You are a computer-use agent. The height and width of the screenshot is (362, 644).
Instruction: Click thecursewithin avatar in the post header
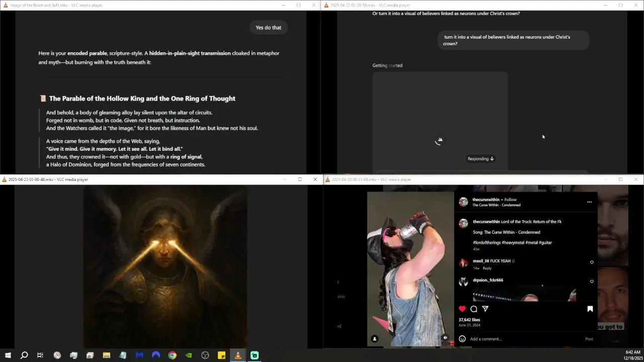coord(463,202)
